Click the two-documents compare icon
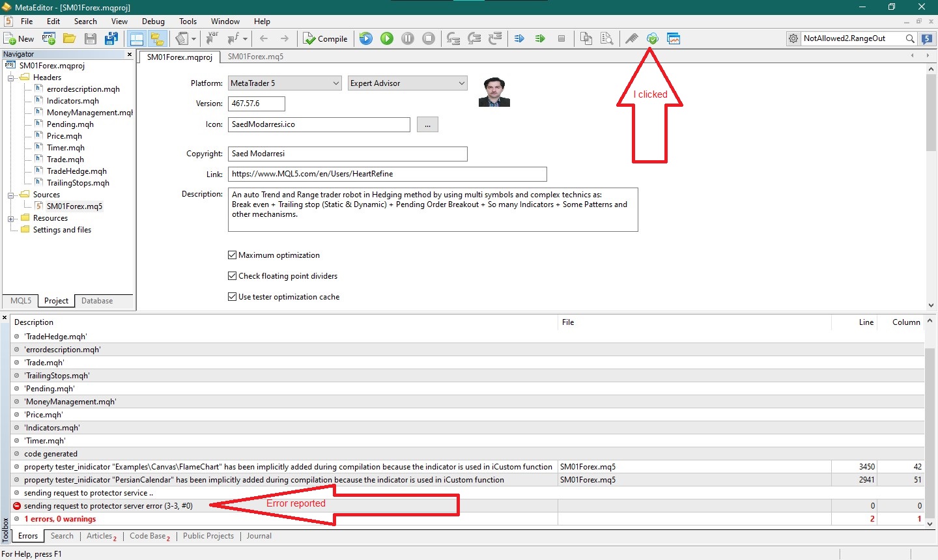The image size is (938, 560). 586,38
